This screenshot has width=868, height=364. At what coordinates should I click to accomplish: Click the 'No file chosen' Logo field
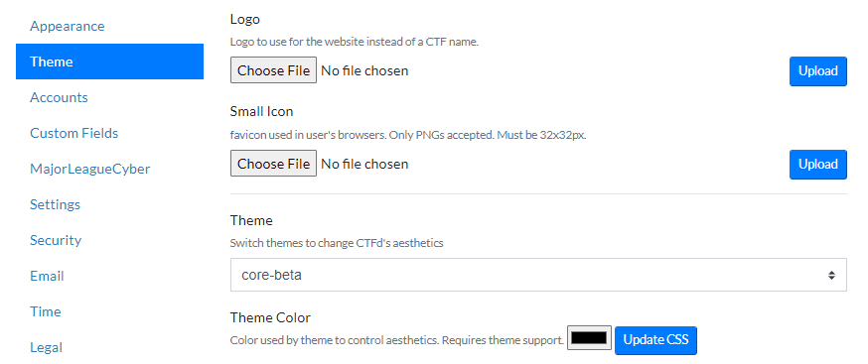tap(364, 70)
